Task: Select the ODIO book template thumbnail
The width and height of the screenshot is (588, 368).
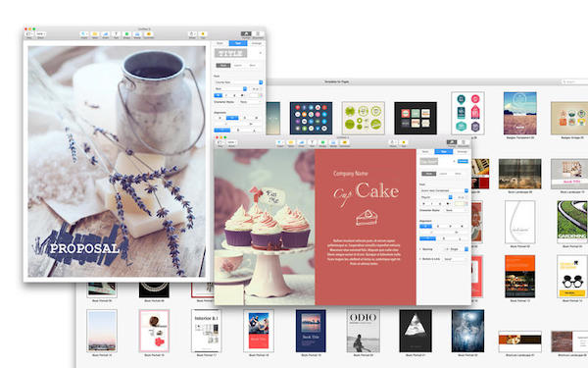Action: (363, 332)
